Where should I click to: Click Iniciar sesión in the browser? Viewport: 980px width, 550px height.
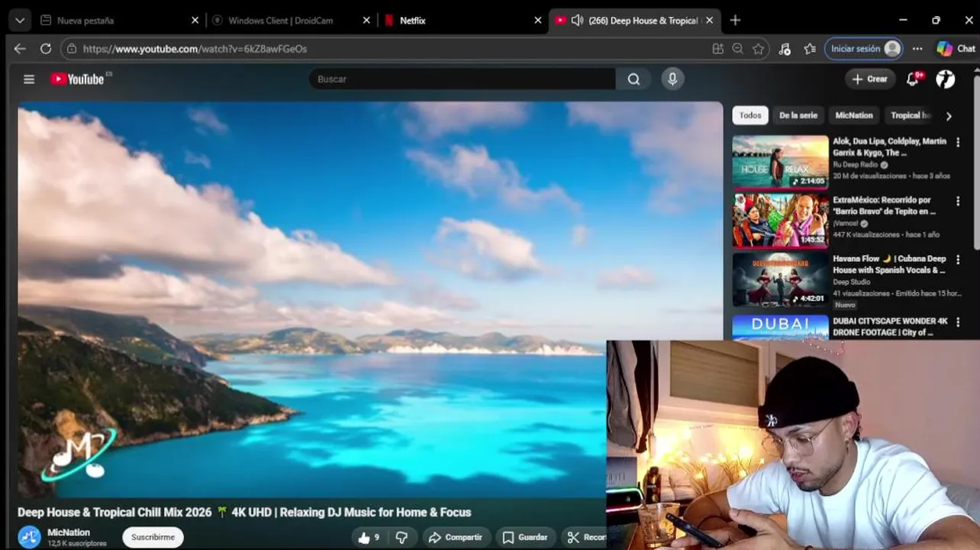(x=863, y=48)
